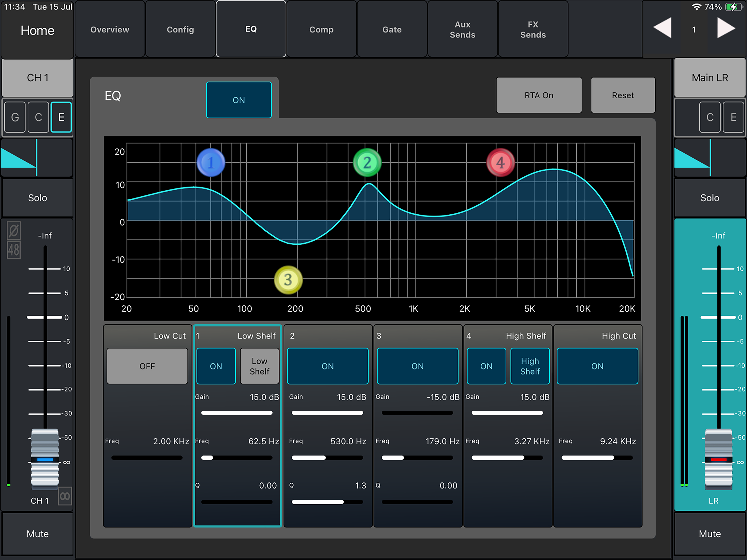Click band 1 freq value 62.5 Hz
This screenshot has width=747, height=560.
tap(264, 441)
